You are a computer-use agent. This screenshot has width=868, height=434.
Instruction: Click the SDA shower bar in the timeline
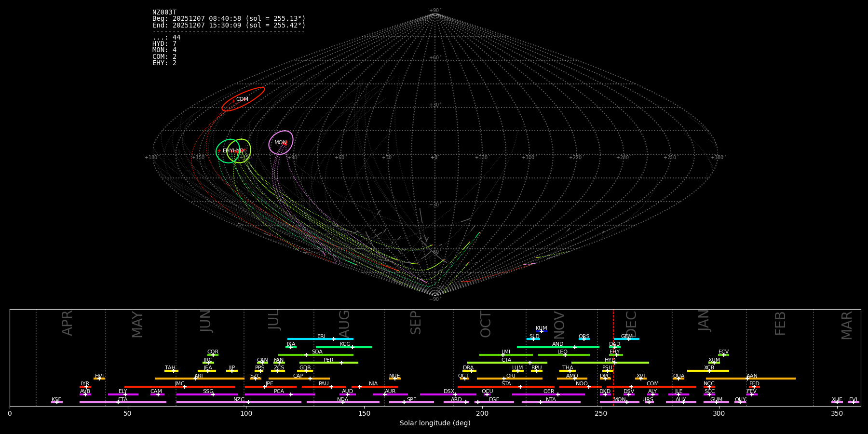click(316, 355)
